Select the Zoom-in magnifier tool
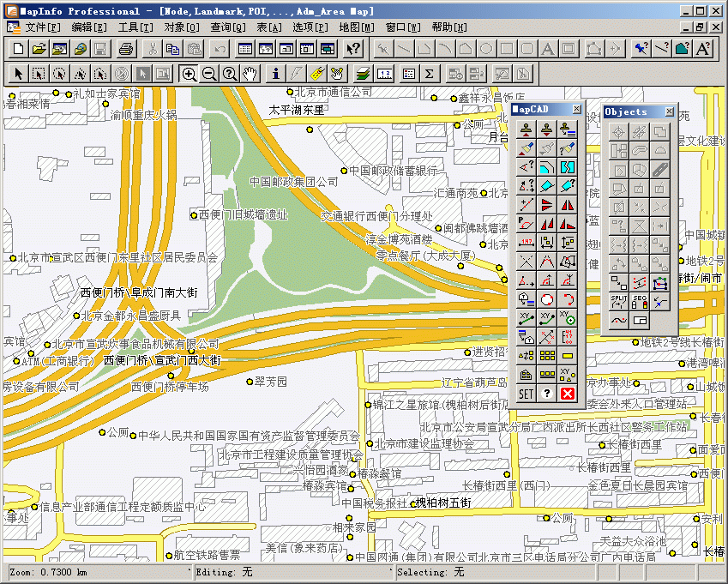 [x=188, y=73]
